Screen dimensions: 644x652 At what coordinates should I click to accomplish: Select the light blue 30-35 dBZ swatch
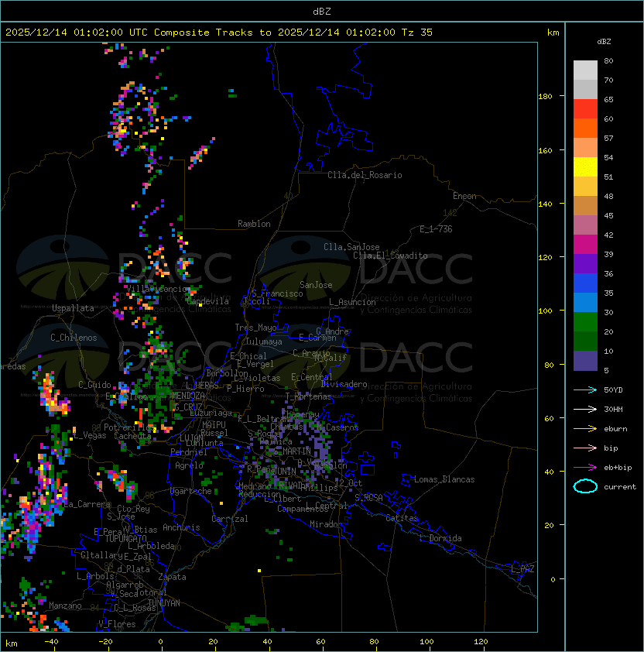coord(585,302)
